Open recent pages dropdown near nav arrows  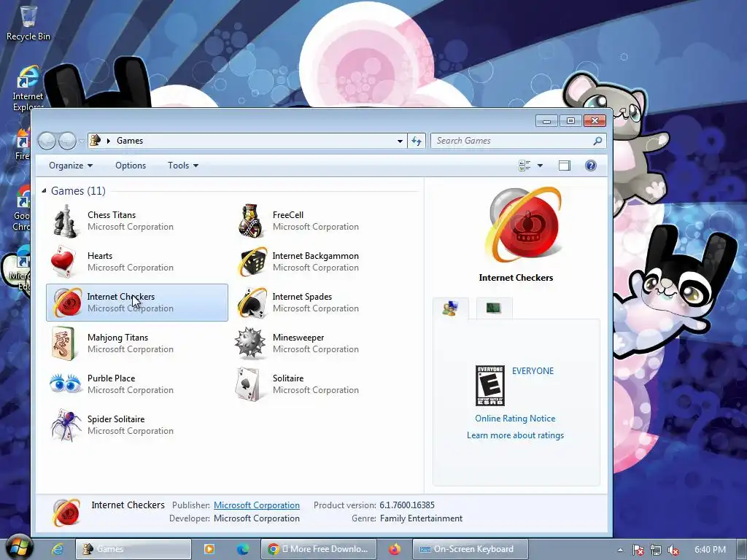[x=82, y=141]
